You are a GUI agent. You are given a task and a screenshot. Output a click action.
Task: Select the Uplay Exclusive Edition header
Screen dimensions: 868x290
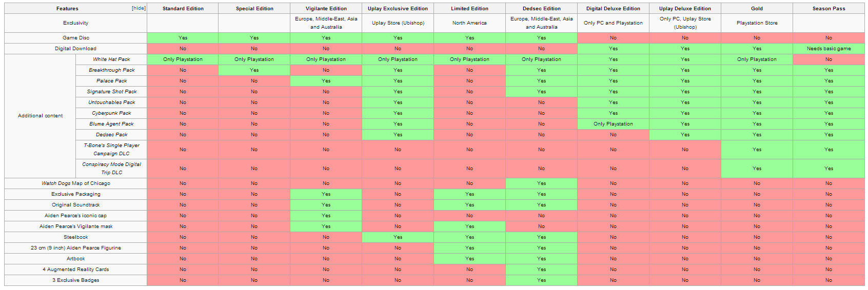point(398,9)
